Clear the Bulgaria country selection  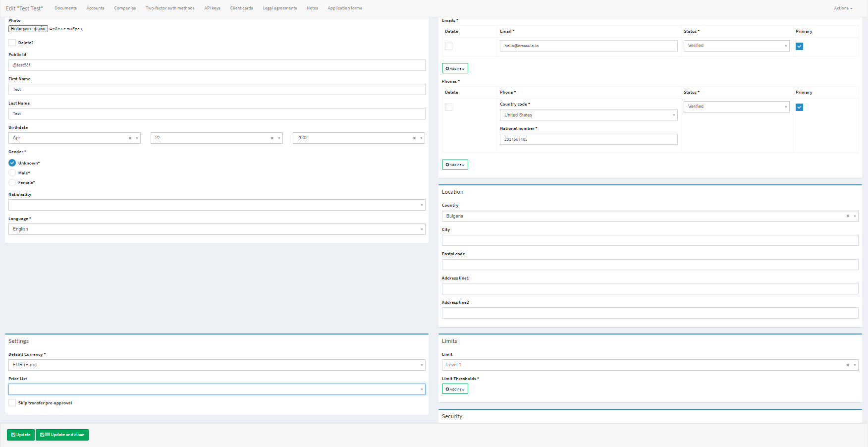(x=848, y=216)
